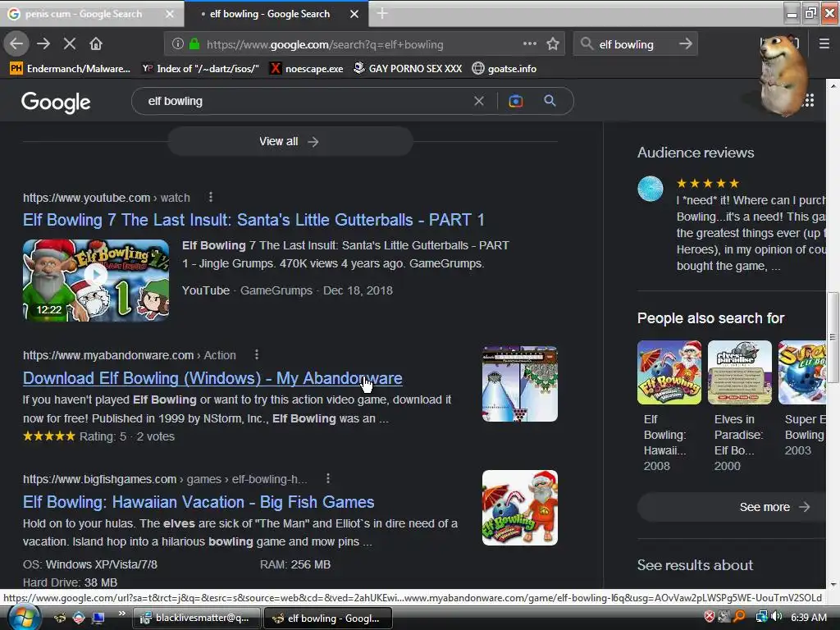Screen dimensions: 840x630
Task: Switch to elf bowling - Googl... taskbar button
Action: tap(328, 618)
